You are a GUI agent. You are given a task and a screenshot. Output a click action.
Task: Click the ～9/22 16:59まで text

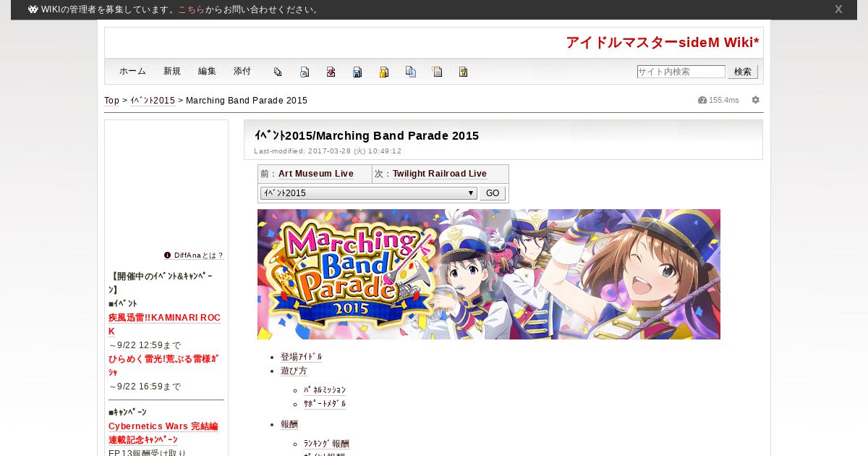145,387
